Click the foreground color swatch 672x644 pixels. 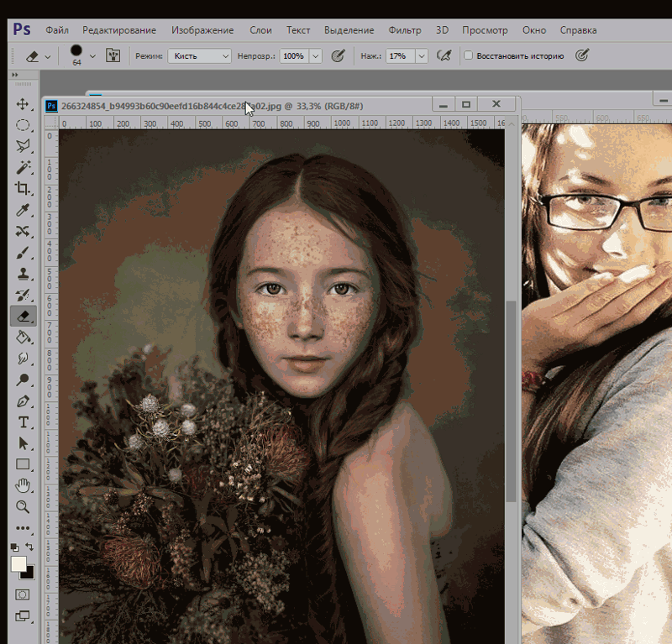tap(18, 563)
